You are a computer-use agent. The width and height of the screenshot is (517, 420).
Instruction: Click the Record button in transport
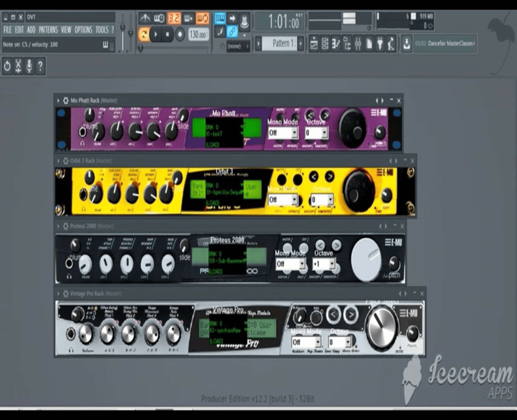click(180, 34)
